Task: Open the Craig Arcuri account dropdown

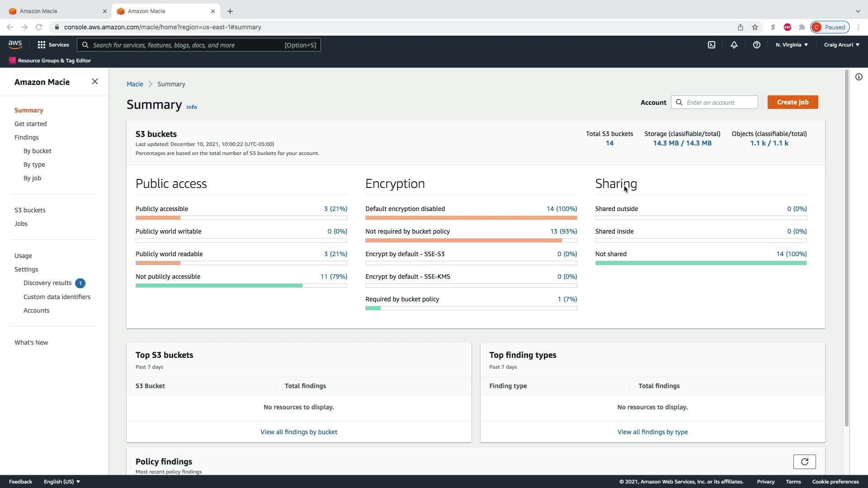Action: click(x=841, y=45)
